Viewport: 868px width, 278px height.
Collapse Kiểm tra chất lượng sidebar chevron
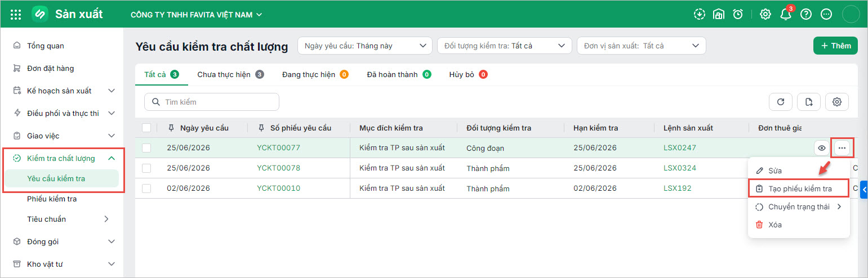[x=112, y=158]
